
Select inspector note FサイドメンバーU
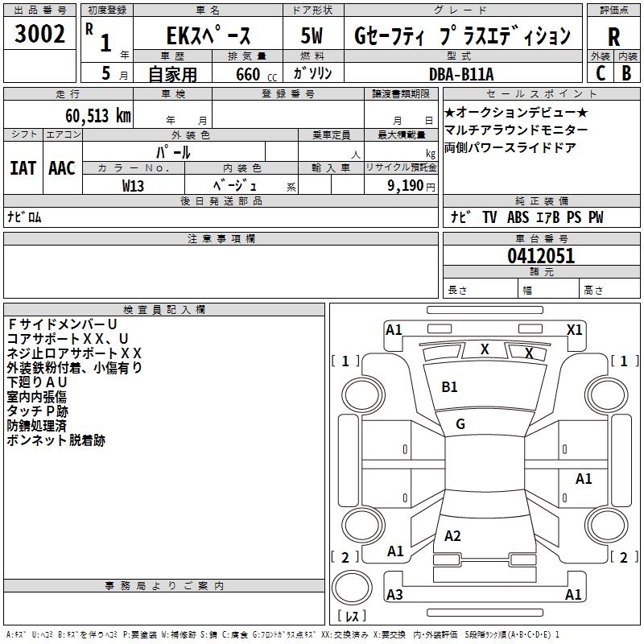(x=63, y=324)
